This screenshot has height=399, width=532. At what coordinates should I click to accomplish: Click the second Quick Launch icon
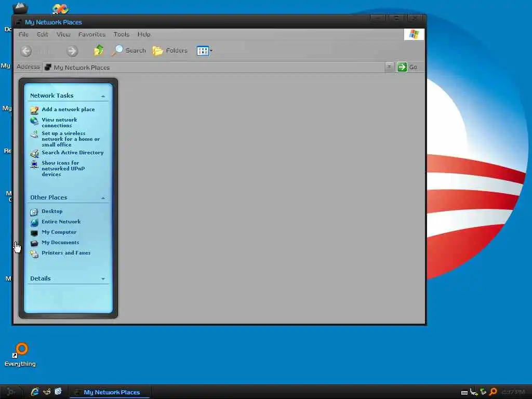click(47, 392)
